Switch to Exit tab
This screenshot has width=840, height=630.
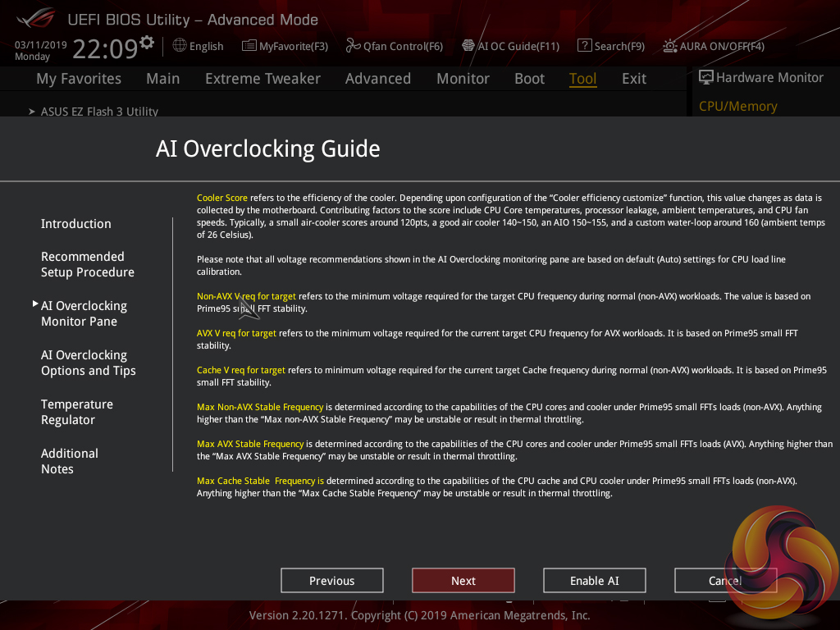point(634,79)
